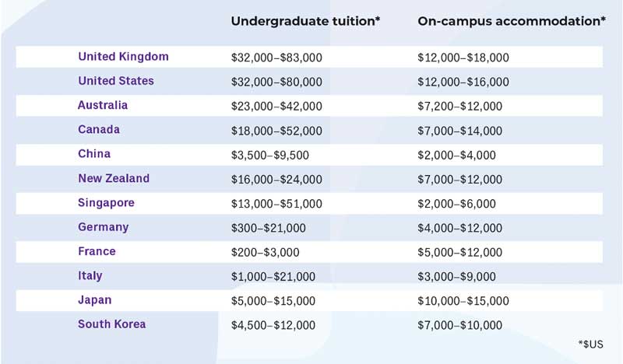
Task: Select the New Zealand country name
Action: click(x=114, y=178)
